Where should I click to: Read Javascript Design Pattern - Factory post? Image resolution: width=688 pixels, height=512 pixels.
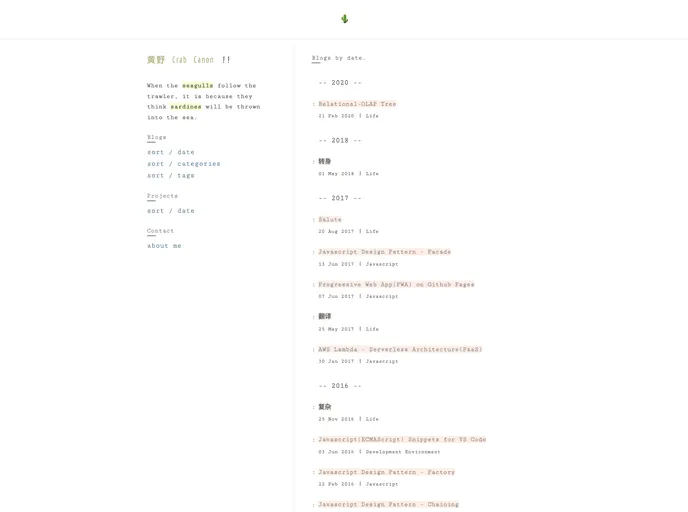pyautogui.click(x=386, y=472)
